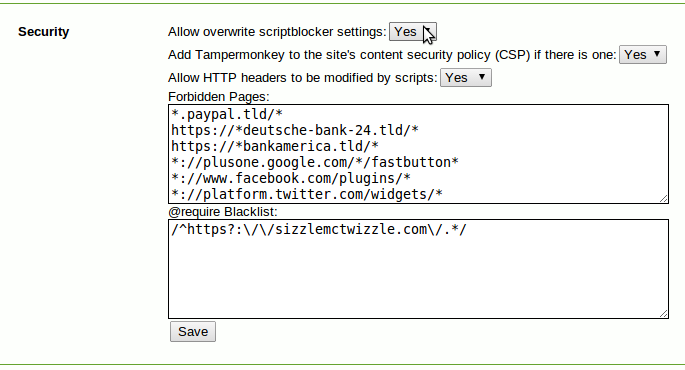Click the @require Blacklist label
Image resolution: width=685 pixels, height=370 pixels.
pos(223,212)
